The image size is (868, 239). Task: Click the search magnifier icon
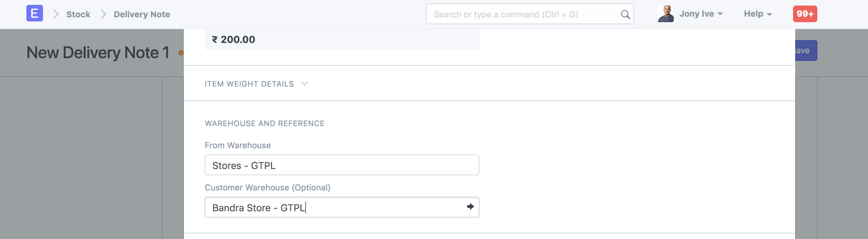coord(625,14)
